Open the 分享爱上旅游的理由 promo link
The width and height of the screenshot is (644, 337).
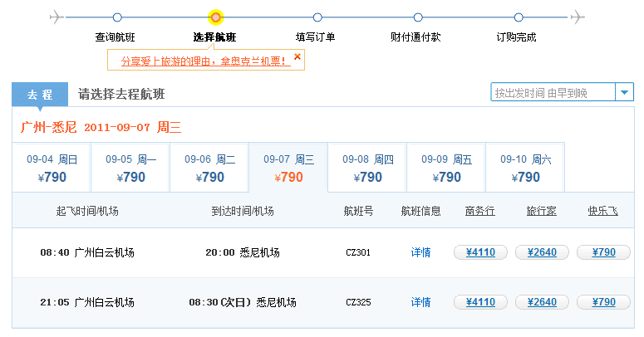(x=203, y=61)
